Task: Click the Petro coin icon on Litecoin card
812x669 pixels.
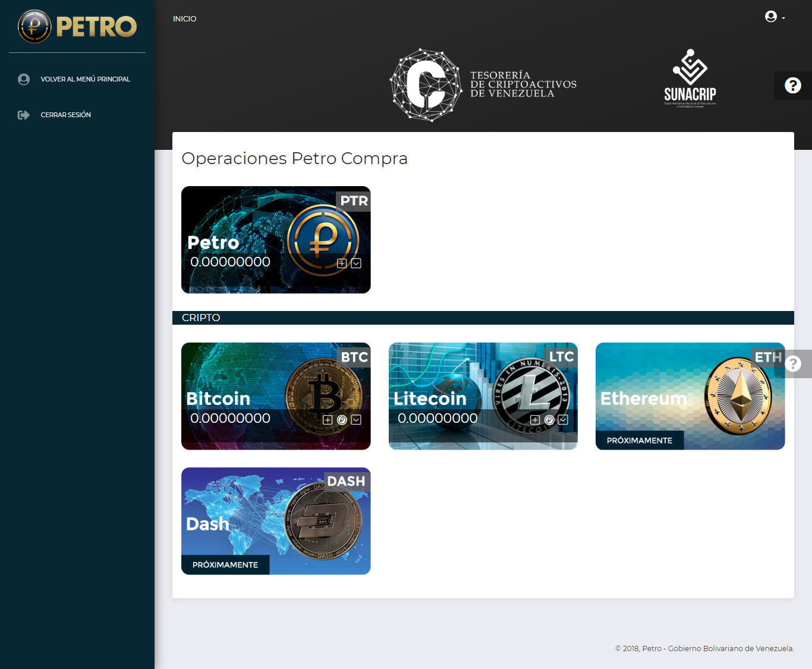Action: [x=549, y=420]
